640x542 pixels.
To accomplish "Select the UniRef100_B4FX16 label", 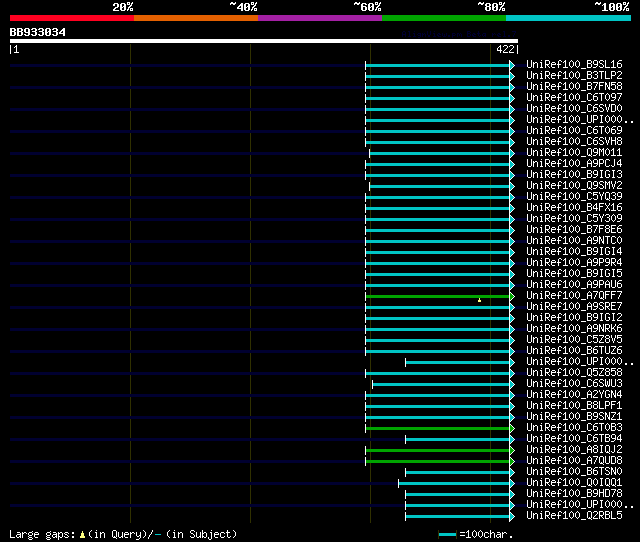I will point(574,207).
